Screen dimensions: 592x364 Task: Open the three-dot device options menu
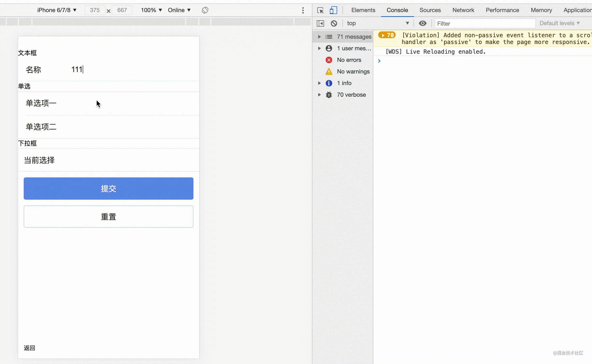tap(303, 10)
